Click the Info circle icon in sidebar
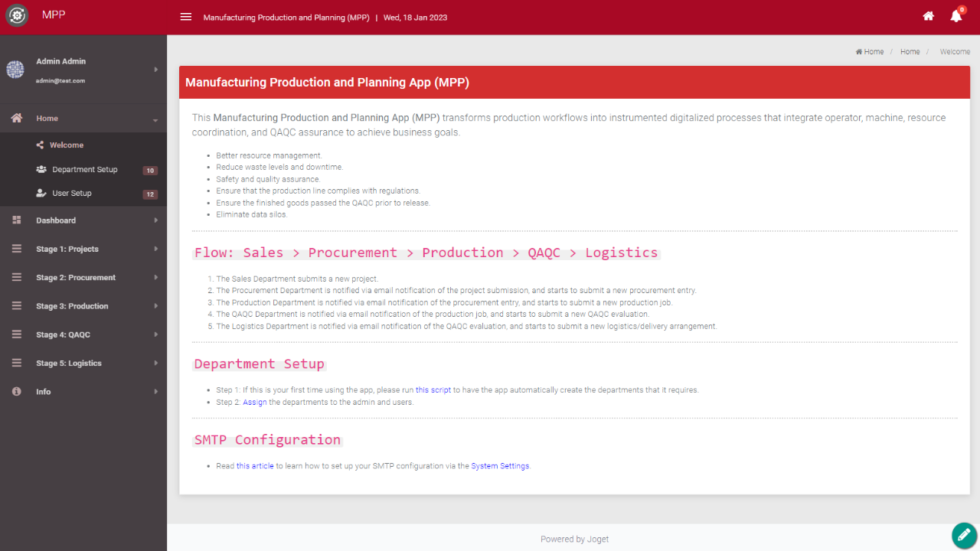The image size is (980, 551). (17, 392)
